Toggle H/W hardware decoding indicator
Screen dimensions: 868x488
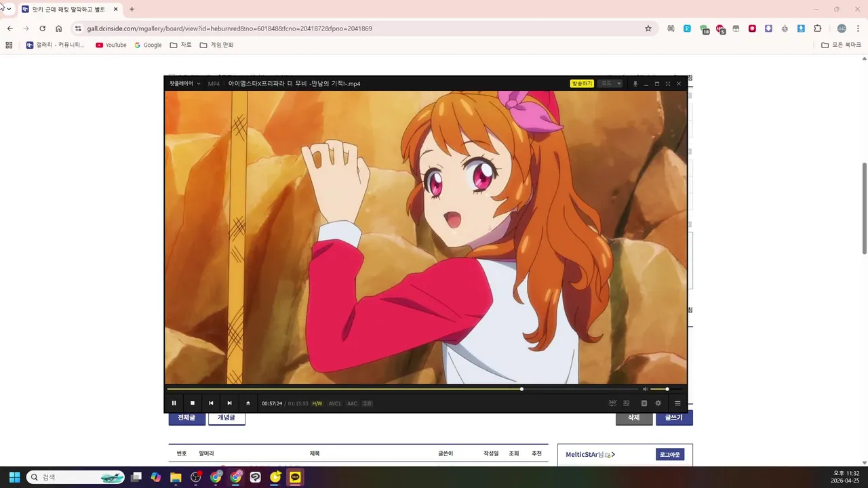317,403
